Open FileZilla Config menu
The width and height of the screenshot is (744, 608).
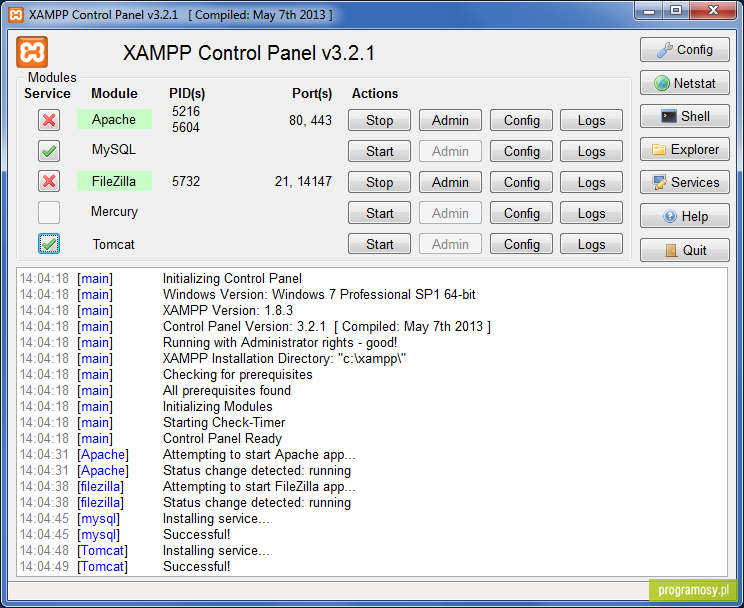[x=521, y=182]
